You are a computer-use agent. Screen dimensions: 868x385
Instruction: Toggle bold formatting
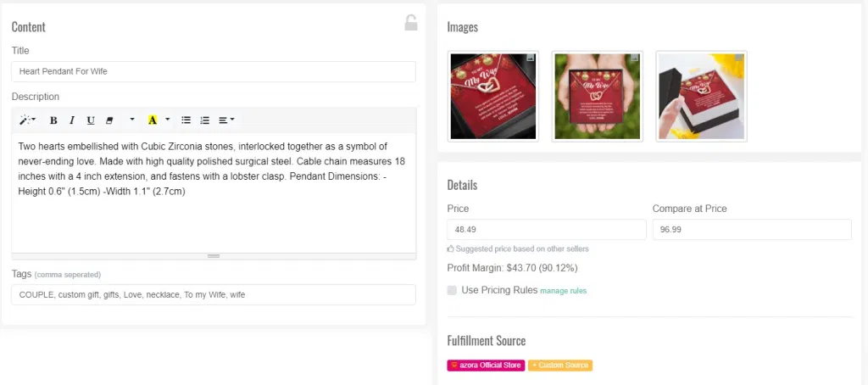tap(53, 120)
